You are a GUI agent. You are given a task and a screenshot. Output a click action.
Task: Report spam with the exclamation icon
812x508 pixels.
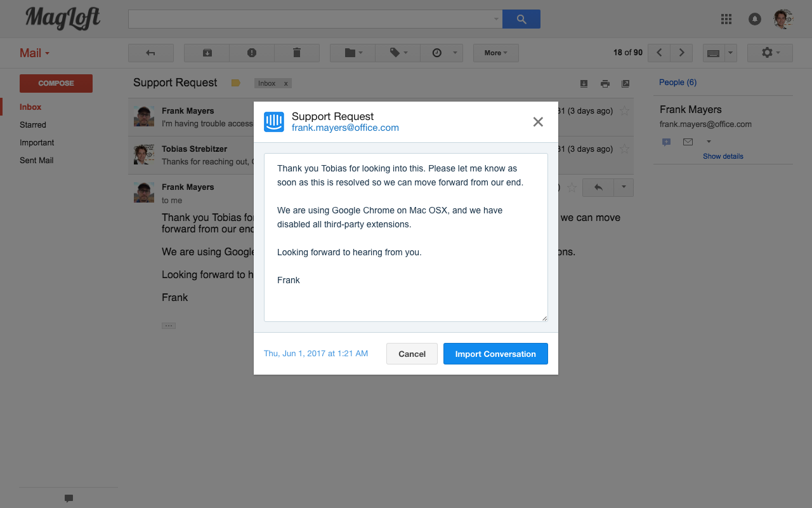[252, 53]
